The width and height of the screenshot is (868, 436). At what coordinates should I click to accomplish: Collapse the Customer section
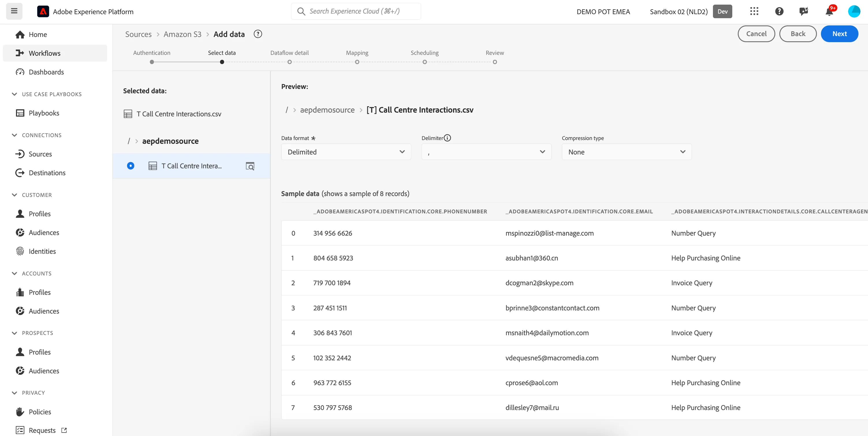(x=14, y=195)
